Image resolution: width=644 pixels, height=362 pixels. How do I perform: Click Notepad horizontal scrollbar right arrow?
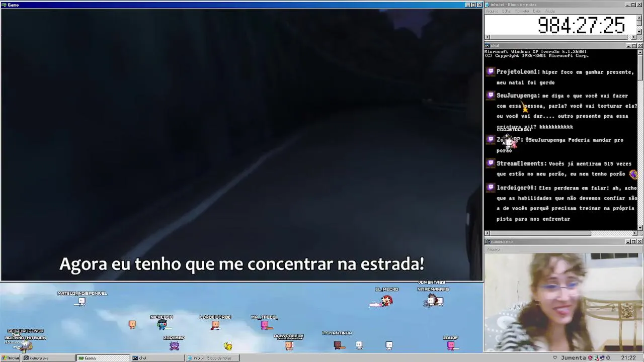[634, 37]
